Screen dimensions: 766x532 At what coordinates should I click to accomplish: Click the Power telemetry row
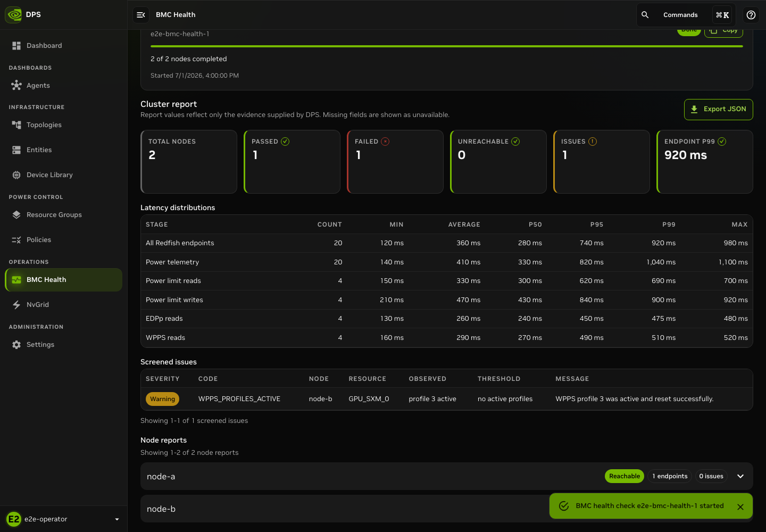447,262
